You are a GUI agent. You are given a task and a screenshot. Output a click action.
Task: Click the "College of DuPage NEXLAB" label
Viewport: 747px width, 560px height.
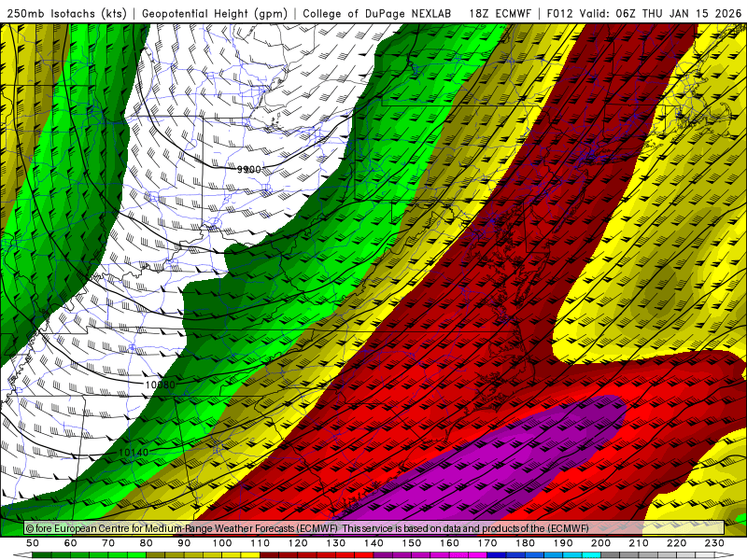tap(377, 14)
